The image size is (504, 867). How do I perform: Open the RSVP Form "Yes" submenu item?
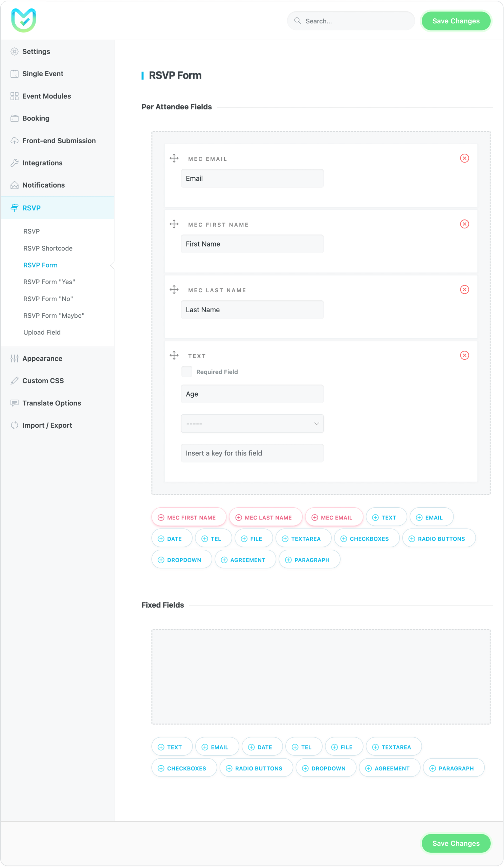[x=49, y=282]
